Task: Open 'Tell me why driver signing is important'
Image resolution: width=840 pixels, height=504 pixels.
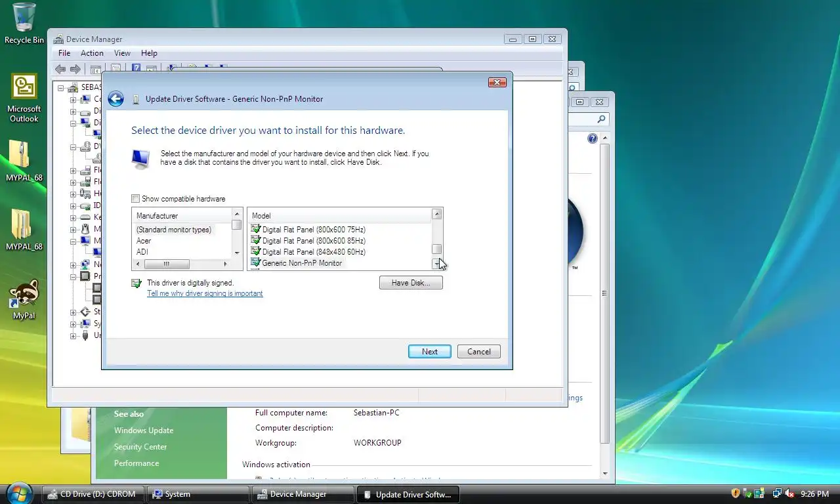Action: coord(205,293)
